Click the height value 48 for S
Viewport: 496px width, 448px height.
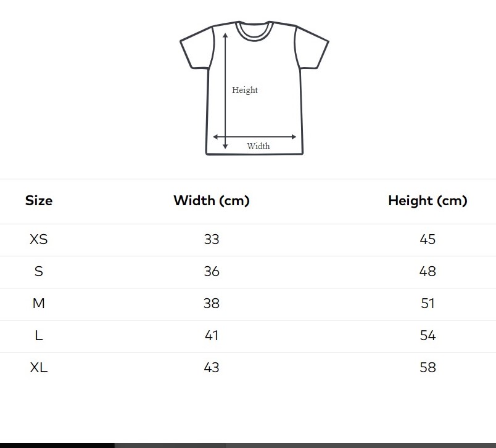428,271
